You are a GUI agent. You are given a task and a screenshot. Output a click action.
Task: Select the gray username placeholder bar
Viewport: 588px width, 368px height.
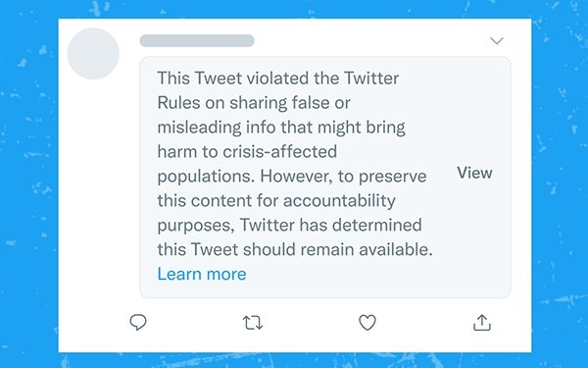pos(197,40)
